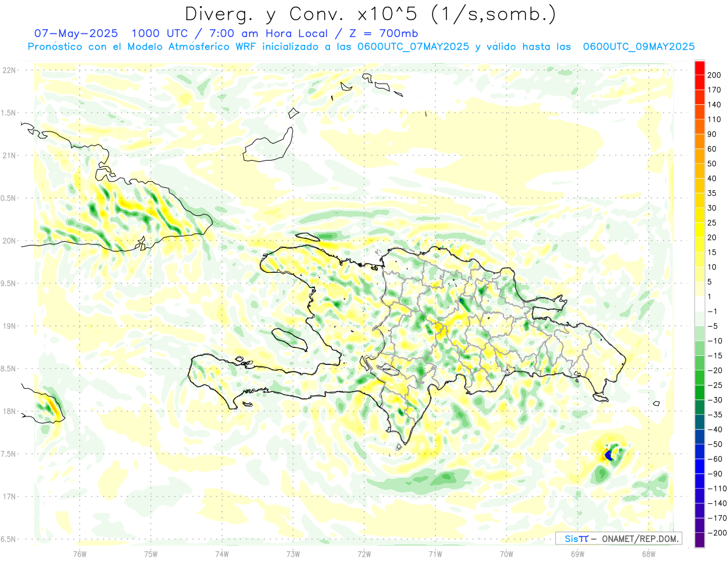Click the "90" positive color scale value

point(712,134)
